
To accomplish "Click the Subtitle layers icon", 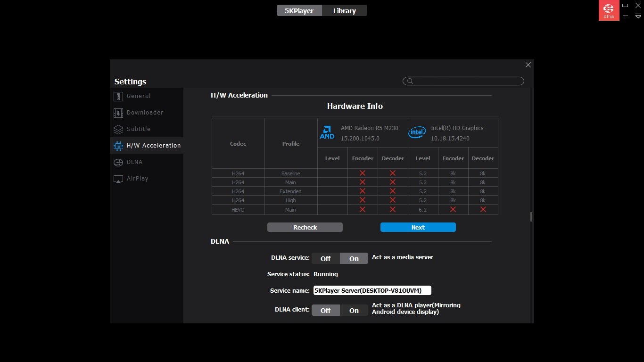I will tap(118, 129).
